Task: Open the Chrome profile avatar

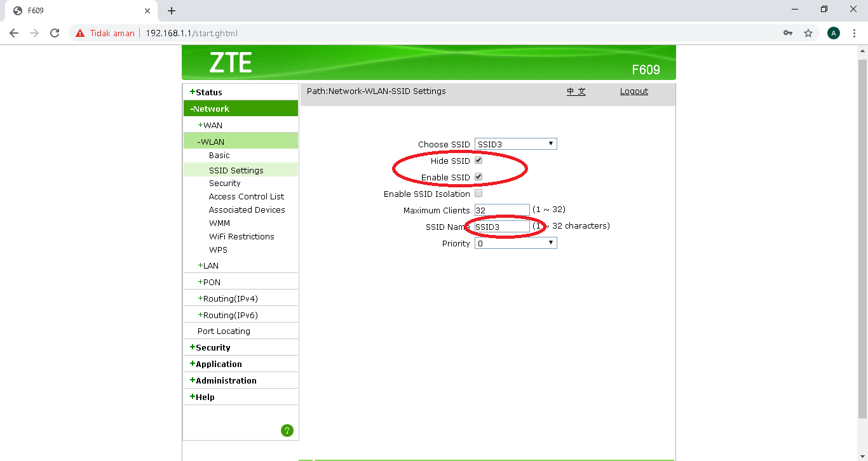Action: [x=834, y=33]
